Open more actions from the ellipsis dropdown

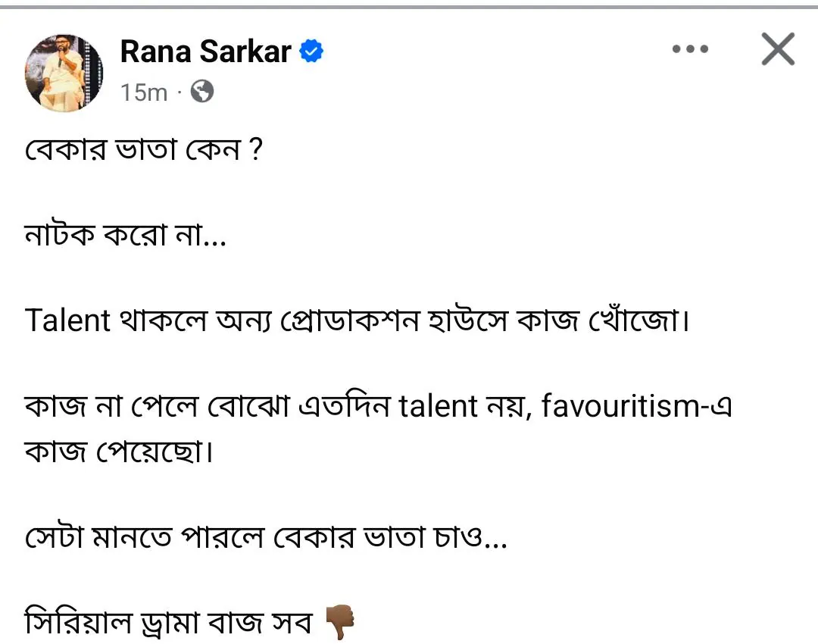689,48
